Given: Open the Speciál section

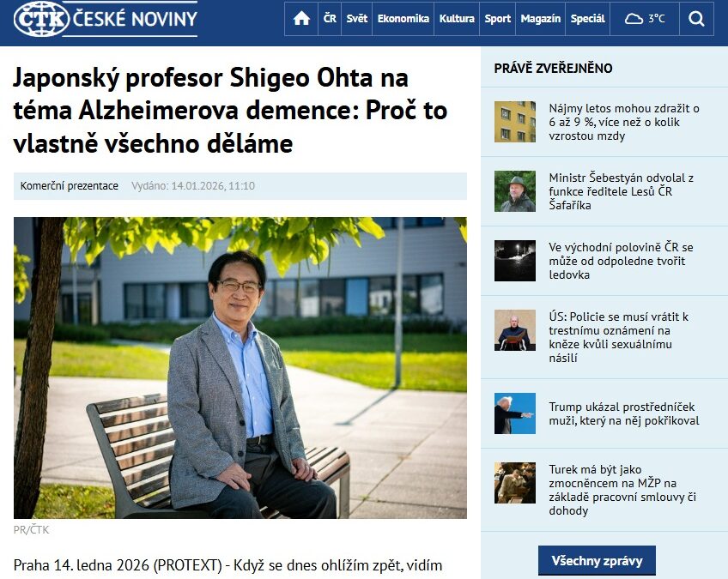Looking at the screenshot, I should (587, 19).
